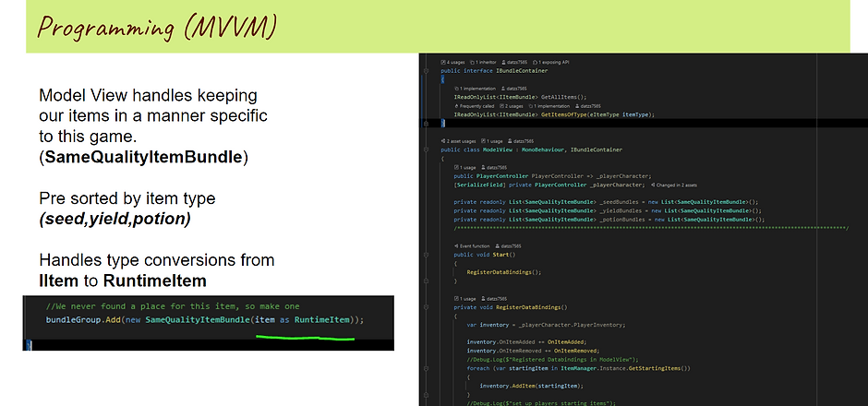The image size is (868, 406).
Task: Click the eItemType parameter type
Action: (605, 115)
